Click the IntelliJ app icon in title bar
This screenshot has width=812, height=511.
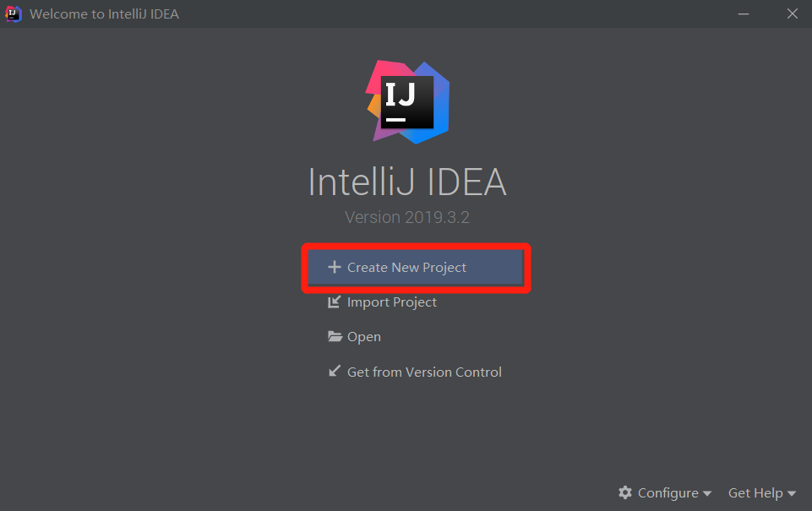point(14,14)
